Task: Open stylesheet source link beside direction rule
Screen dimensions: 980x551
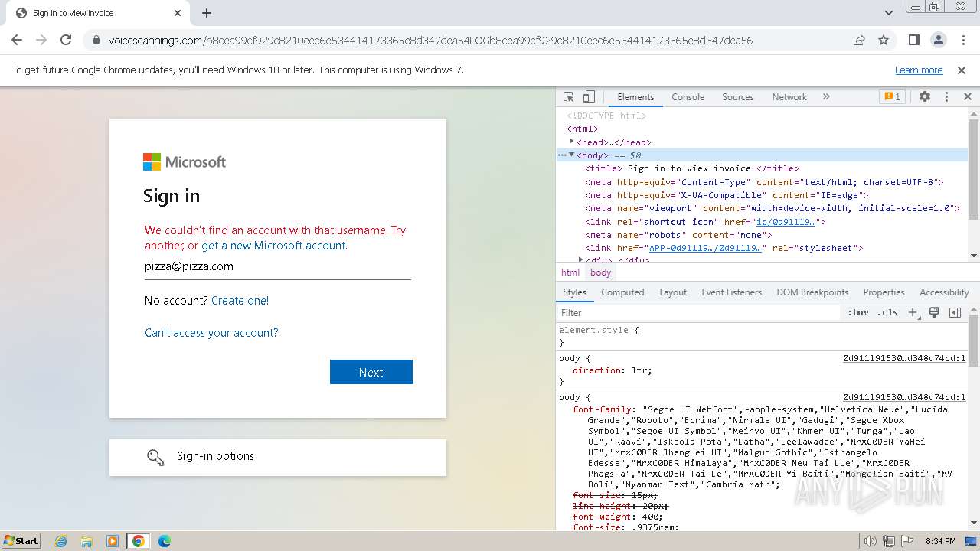Action: click(904, 358)
